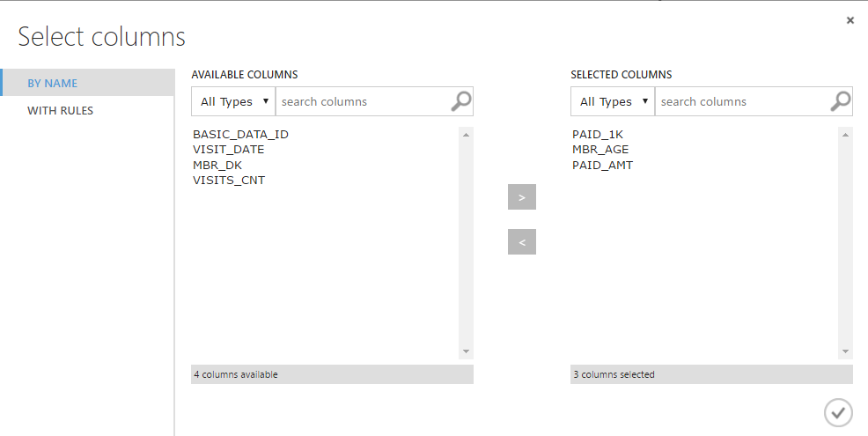The image size is (868, 436).
Task: Click the search magnifier in Available Columns
Action: pos(460,101)
